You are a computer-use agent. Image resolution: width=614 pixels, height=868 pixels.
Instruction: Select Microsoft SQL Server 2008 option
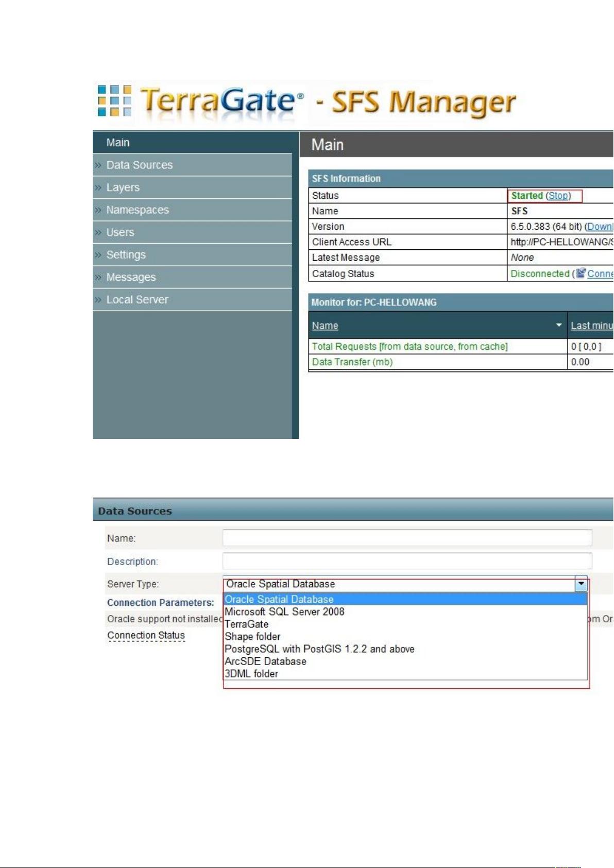point(405,612)
